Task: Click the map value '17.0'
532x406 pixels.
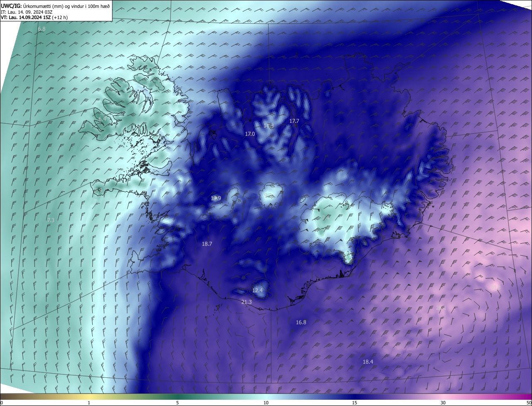Action: point(250,134)
